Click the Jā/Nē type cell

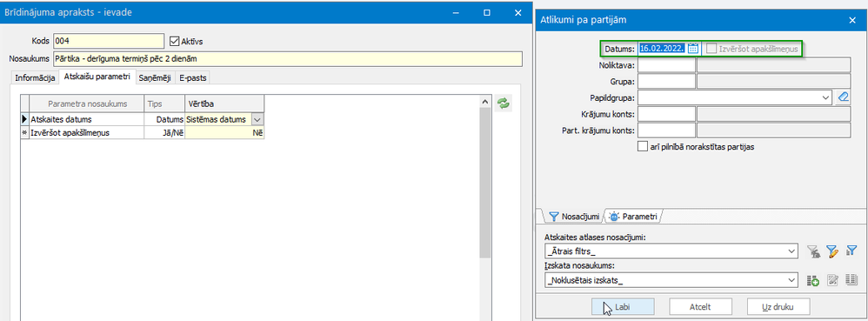point(164,132)
